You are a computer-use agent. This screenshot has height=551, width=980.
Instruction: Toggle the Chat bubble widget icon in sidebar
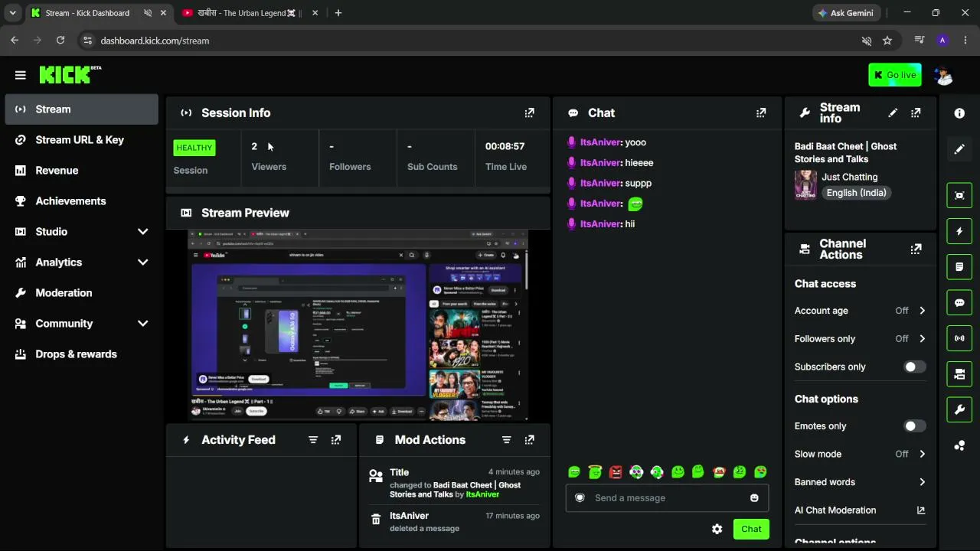pos(959,302)
